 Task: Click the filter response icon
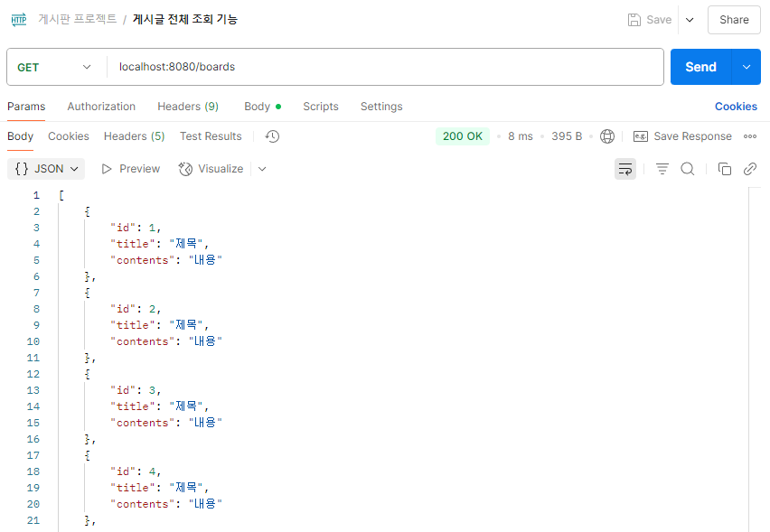662,169
